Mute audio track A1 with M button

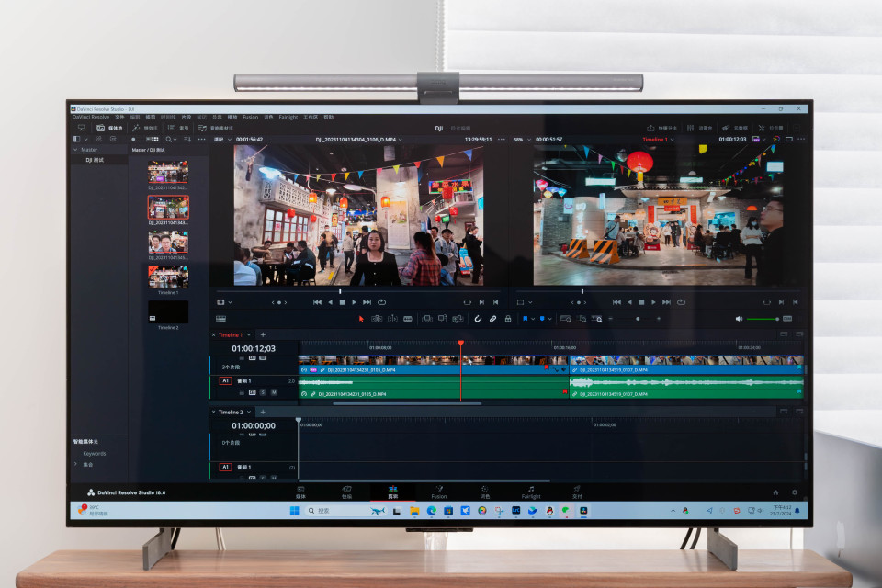[x=273, y=392]
